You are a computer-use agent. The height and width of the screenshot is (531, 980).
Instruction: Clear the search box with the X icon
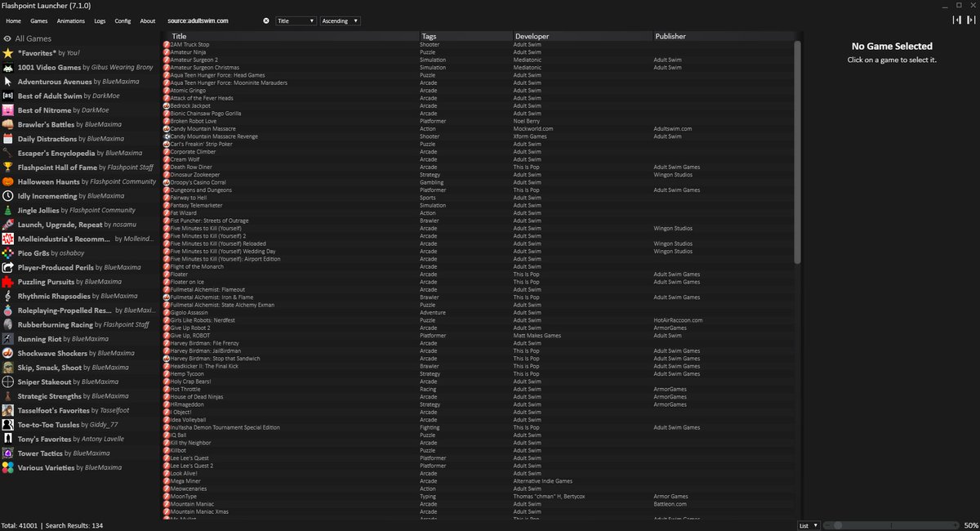pos(265,20)
